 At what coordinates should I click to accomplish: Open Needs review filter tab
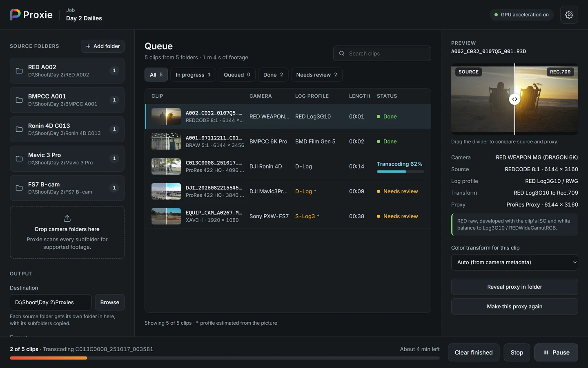pos(316,75)
